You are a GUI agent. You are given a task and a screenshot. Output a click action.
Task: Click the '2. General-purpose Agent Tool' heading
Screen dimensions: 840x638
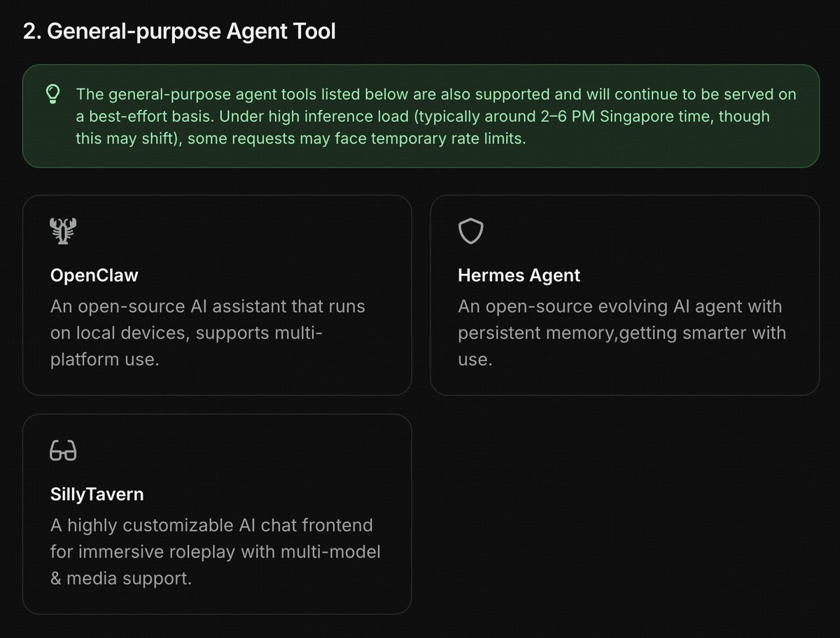click(x=179, y=32)
